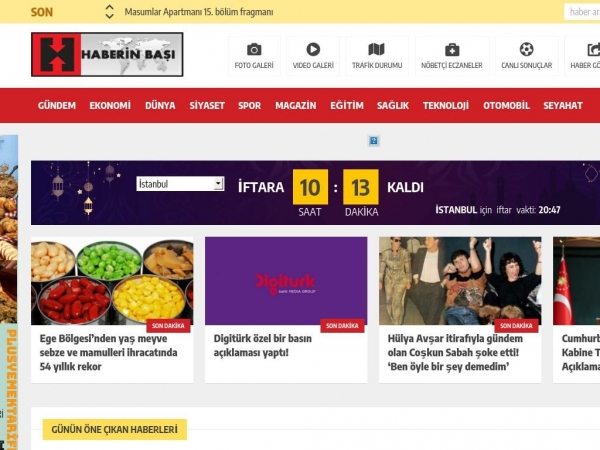Click the Hülya Avşar Coşkun Sabah photo
The width and height of the screenshot is (600, 450).
[460, 281]
